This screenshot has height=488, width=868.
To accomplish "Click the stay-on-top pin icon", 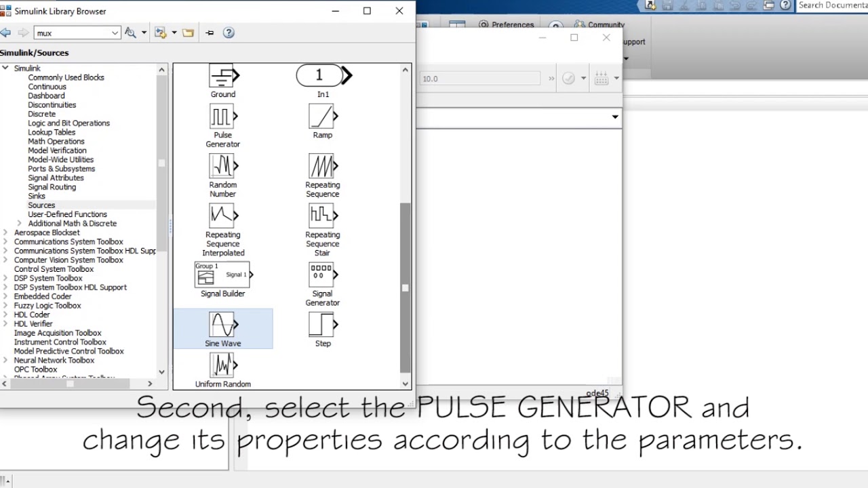I will (210, 33).
